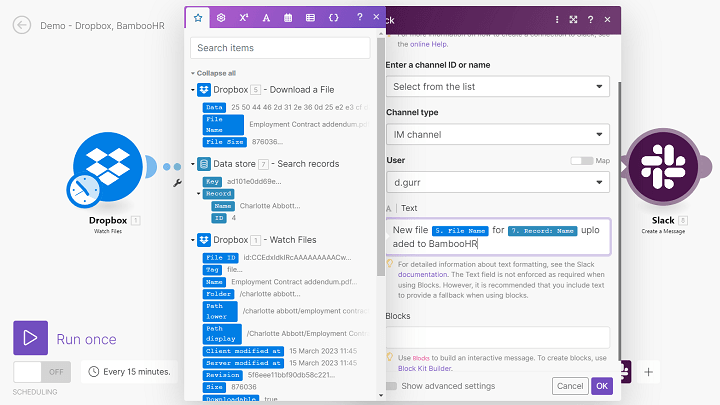
Task: Open the Array functions tab
Action: (x=310, y=18)
